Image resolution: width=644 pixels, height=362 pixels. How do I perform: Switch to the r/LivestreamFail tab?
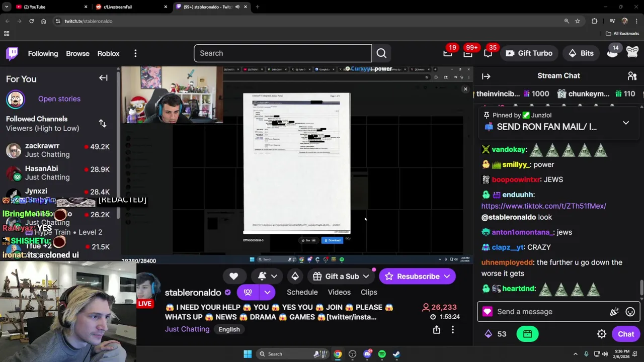(x=131, y=7)
